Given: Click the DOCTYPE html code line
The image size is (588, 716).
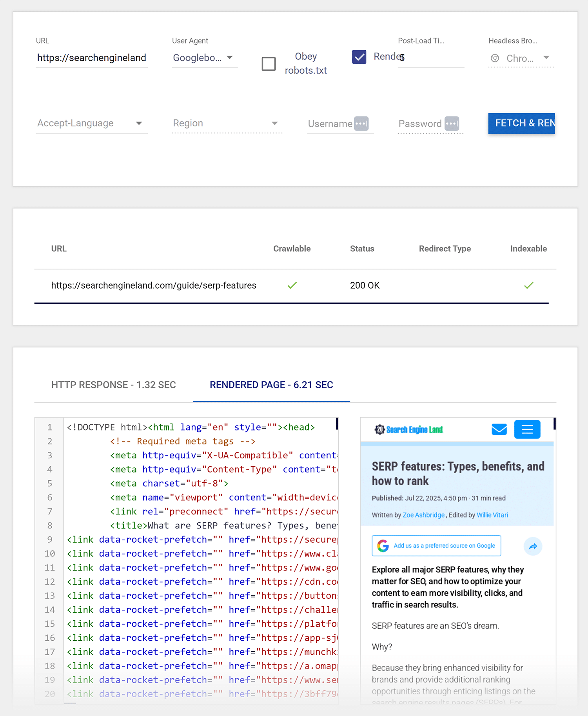Looking at the screenshot, I should click(x=191, y=427).
